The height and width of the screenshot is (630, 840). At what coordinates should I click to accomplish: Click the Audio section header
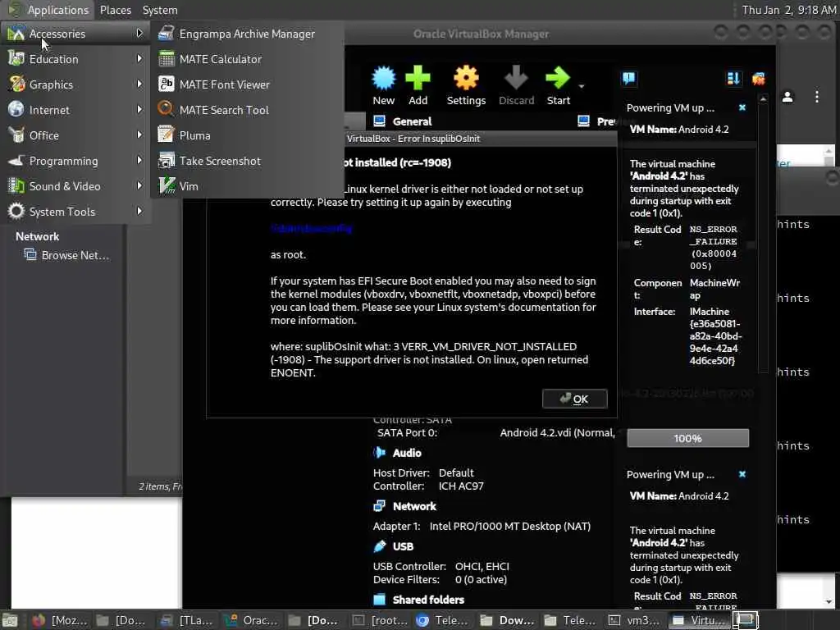pyautogui.click(x=407, y=453)
